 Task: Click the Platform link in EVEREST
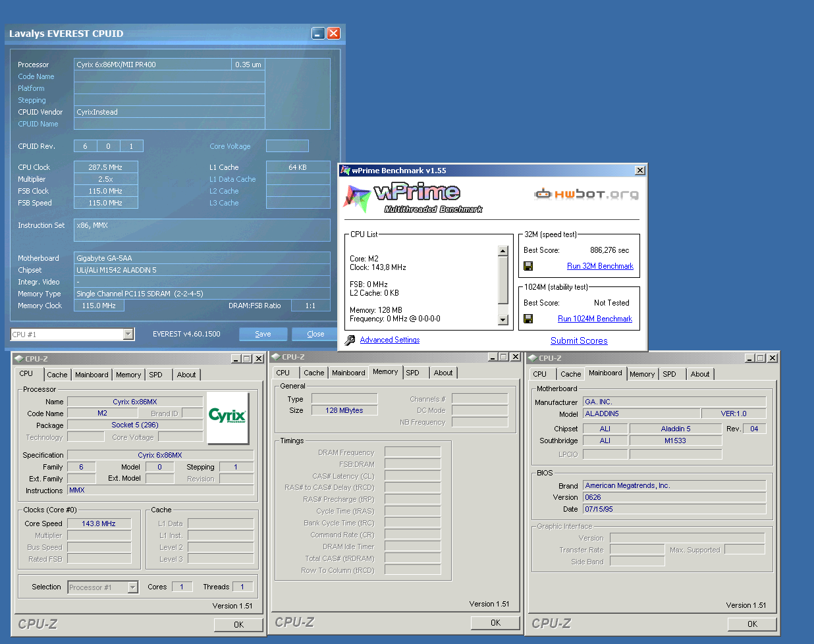pos(31,88)
